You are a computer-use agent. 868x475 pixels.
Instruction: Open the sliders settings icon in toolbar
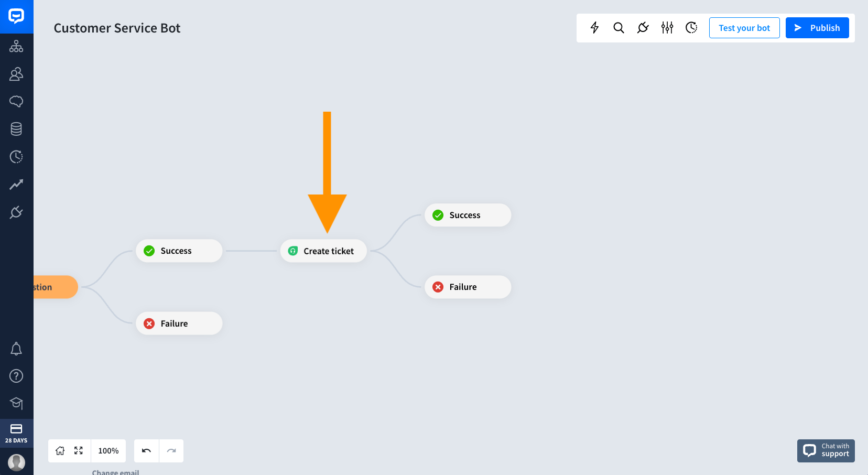[x=667, y=28]
